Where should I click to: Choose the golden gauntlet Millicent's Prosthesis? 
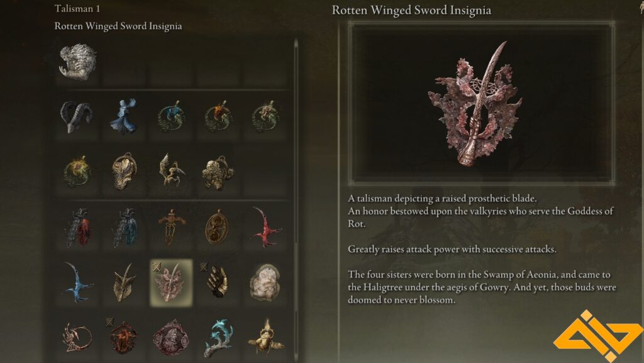218,283
